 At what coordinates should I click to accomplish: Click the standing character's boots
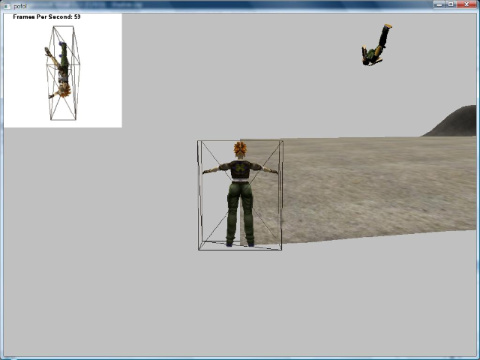click(x=240, y=243)
